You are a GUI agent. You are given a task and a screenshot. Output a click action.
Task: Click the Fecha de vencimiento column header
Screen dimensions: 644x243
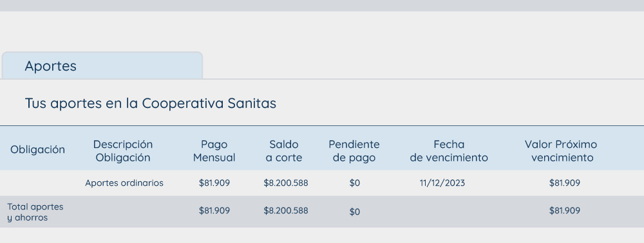click(449, 151)
